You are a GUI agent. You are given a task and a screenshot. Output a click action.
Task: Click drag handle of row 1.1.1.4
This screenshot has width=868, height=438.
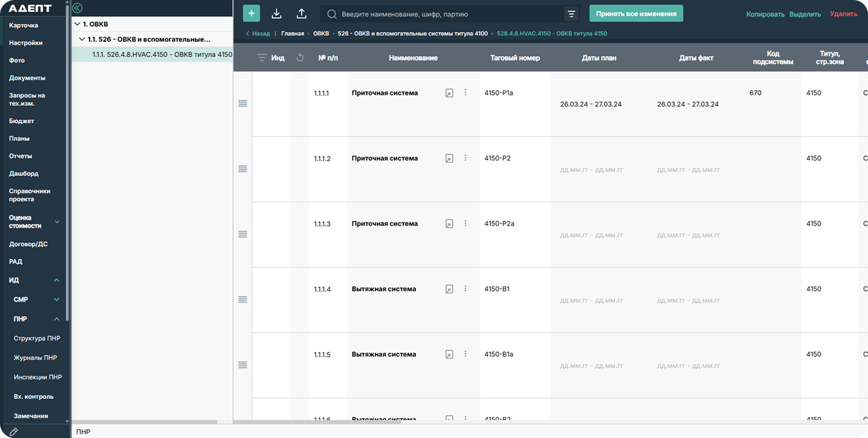coord(243,300)
